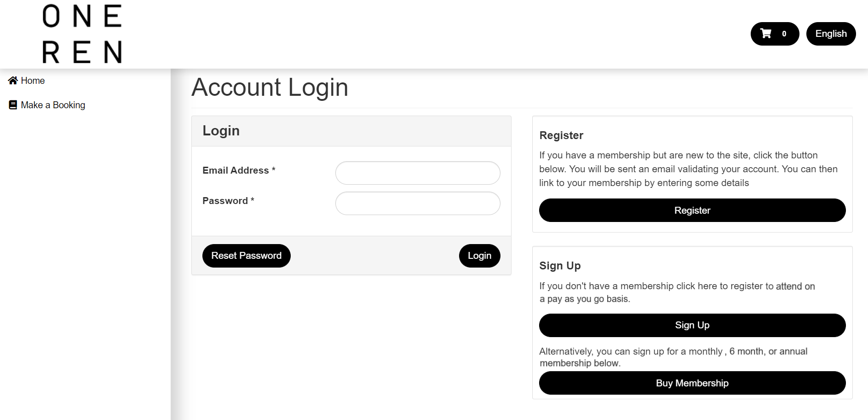The width and height of the screenshot is (868, 420).
Task: Click the Account Login page heading
Action: coord(270,87)
